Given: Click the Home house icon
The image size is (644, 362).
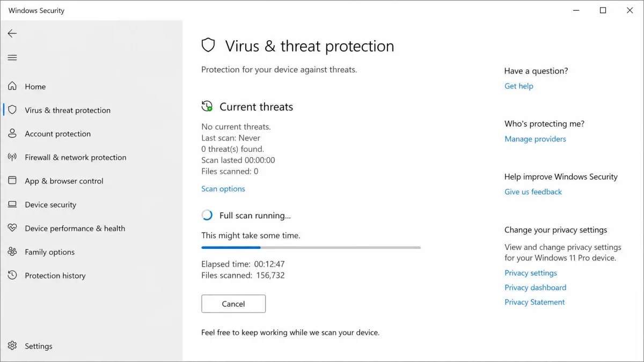Looking at the screenshot, I should coord(12,86).
